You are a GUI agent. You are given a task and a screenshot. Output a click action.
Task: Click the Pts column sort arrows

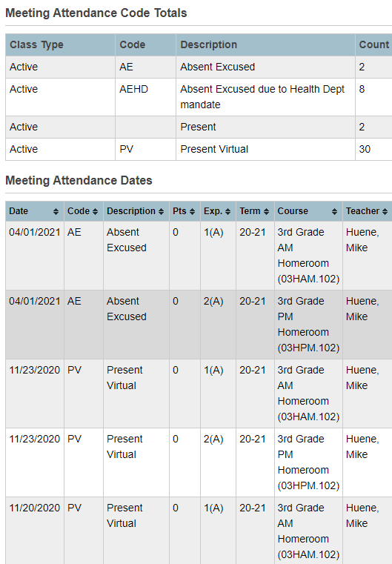(193, 211)
